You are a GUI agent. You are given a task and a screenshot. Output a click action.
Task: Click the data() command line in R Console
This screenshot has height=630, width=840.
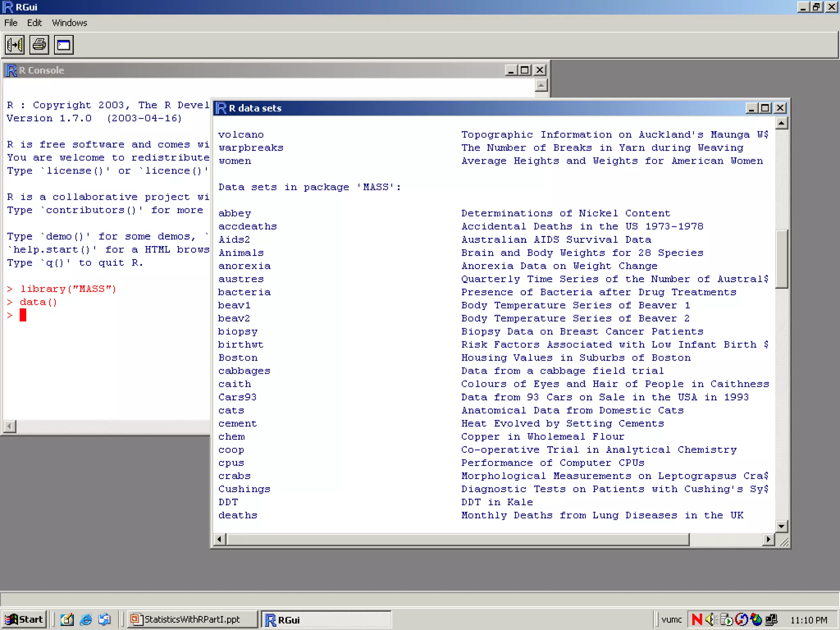[39, 302]
